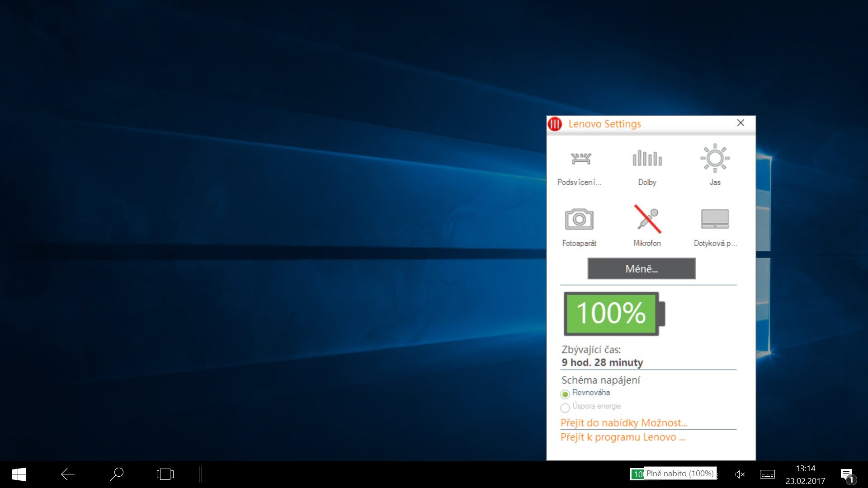Screen dimensions: 868x488
Task: Click the battery tray icon showing 100
Action: (638, 474)
